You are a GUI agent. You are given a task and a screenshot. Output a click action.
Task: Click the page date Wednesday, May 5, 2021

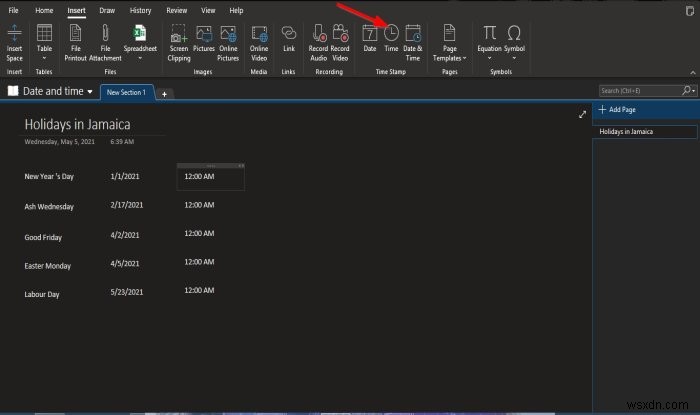(x=59, y=142)
